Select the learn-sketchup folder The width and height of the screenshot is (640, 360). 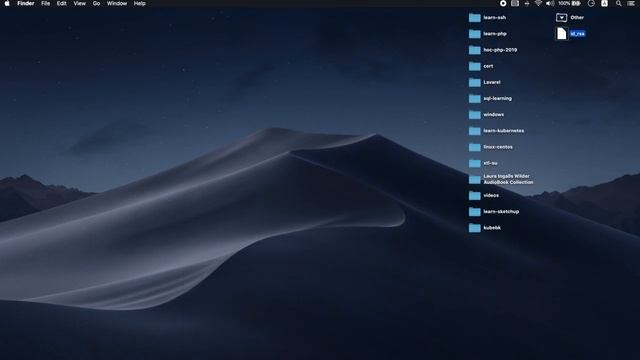pyautogui.click(x=475, y=212)
